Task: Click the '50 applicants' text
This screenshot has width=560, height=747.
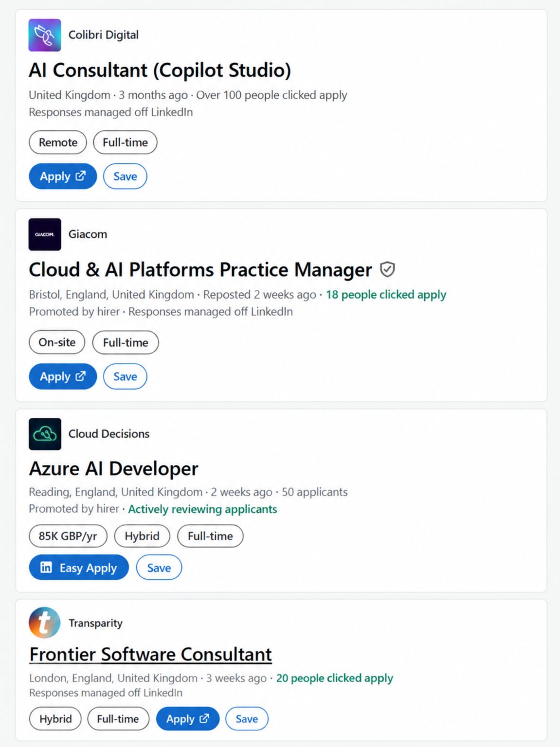Action: tap(315, 492)
